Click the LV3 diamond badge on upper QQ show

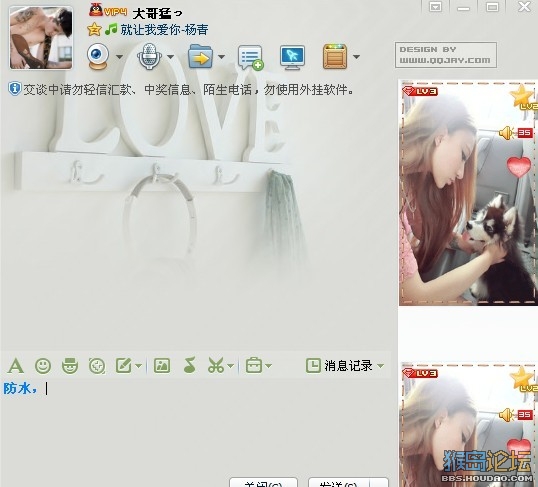pyautogui.click(x=420, y=91)
